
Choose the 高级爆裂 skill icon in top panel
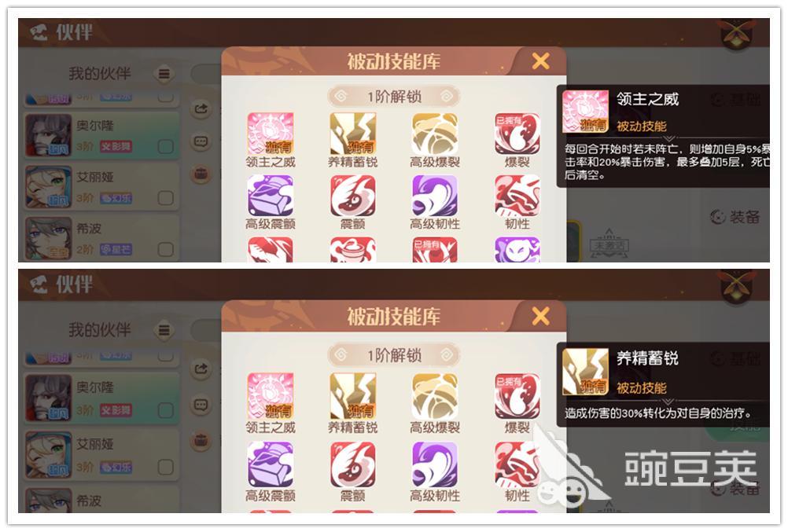tap(435, 134)
